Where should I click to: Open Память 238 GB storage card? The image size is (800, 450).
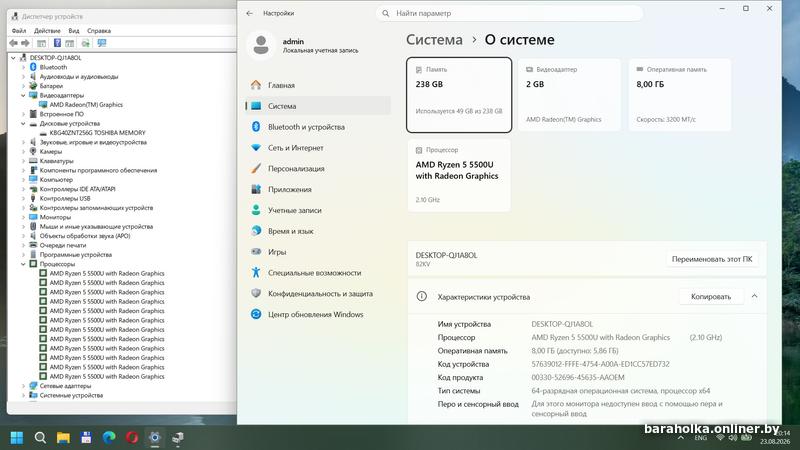(x=459, y=95)
